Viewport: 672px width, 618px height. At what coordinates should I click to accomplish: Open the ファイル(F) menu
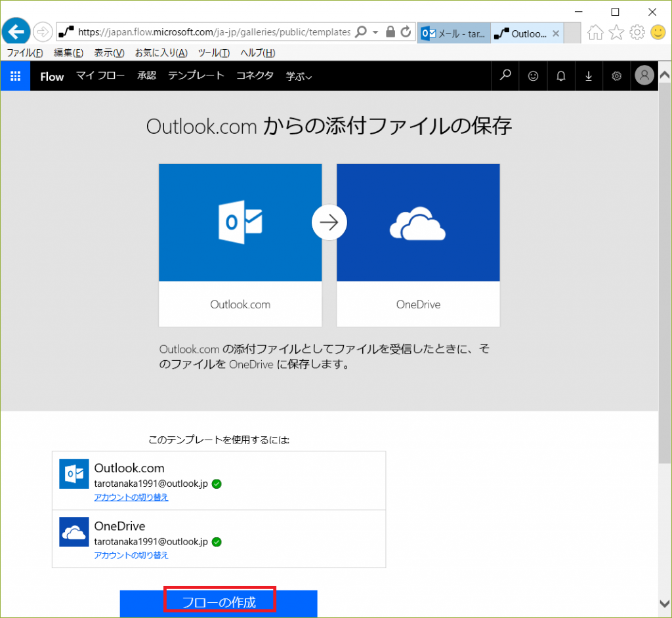(25, 52)
